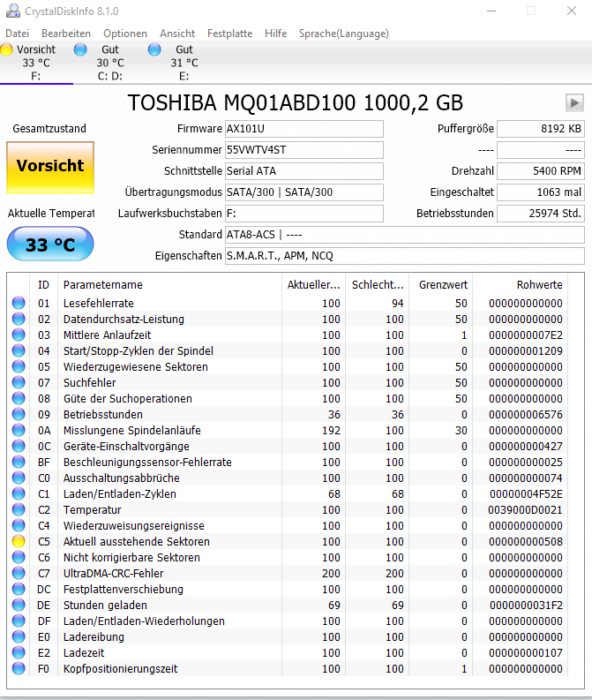The image size is (592, 700).
Task: Click the Laufwerksbuchstaben field F:
Action: [304, 214]
